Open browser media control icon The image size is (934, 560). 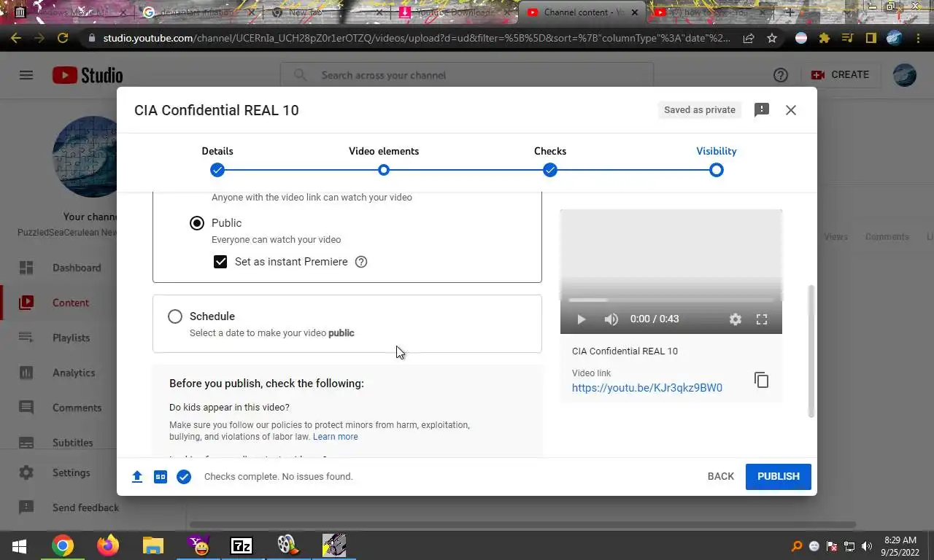847,39
